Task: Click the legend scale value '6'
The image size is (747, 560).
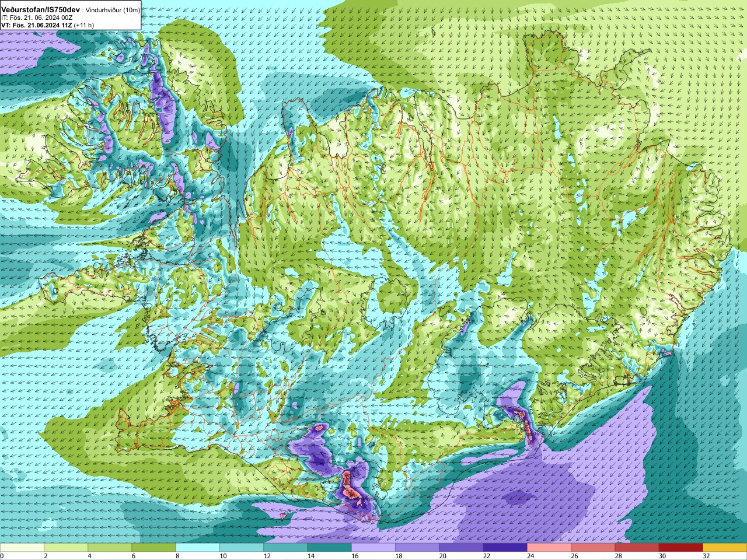Action: click(x=134, y=556)
